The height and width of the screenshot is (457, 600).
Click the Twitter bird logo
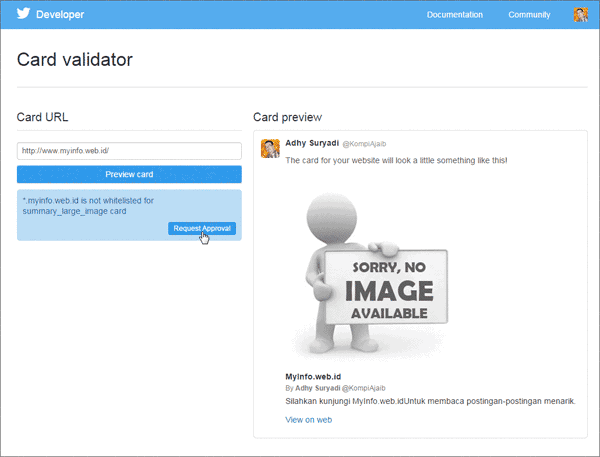pyautogui.click(x=23, y=14)
